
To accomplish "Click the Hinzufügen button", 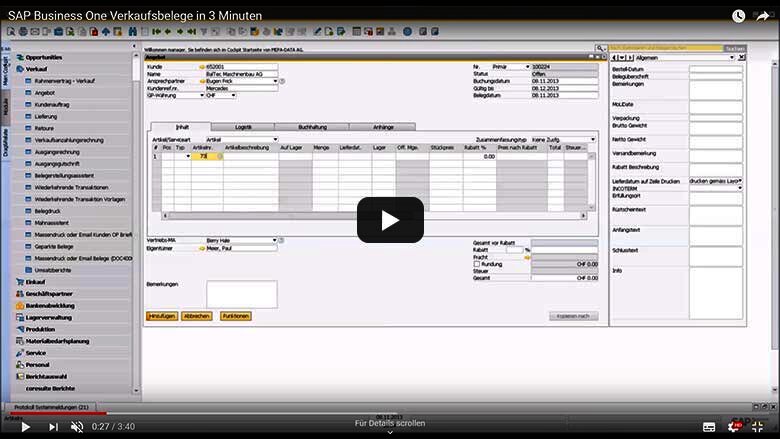I will click(x=162, y=316).
